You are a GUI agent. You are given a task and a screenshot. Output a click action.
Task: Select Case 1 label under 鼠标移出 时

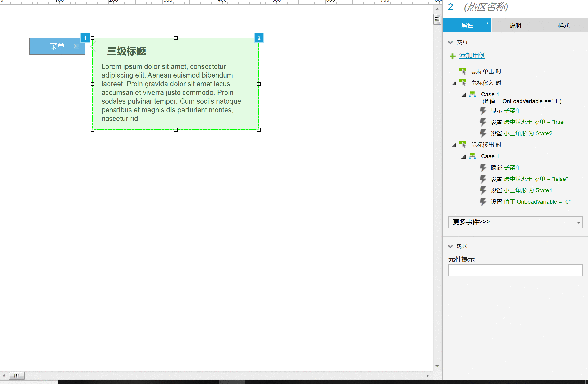click(490, 156)
